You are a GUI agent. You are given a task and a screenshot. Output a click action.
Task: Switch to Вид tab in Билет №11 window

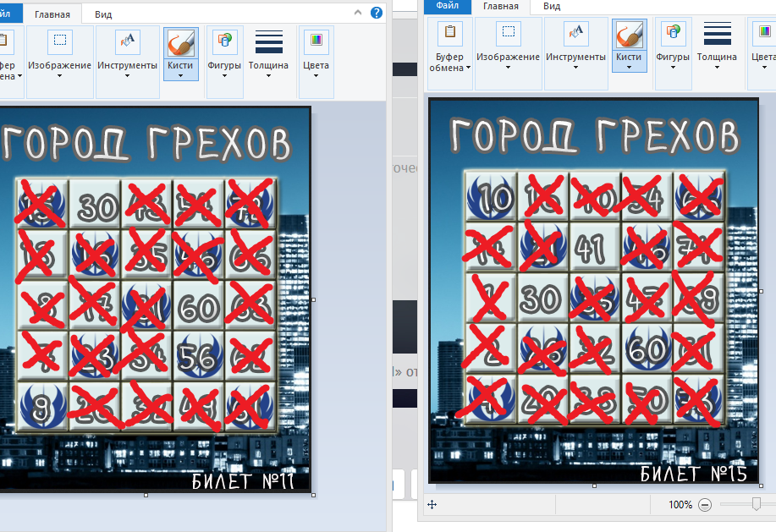point(103,14)
